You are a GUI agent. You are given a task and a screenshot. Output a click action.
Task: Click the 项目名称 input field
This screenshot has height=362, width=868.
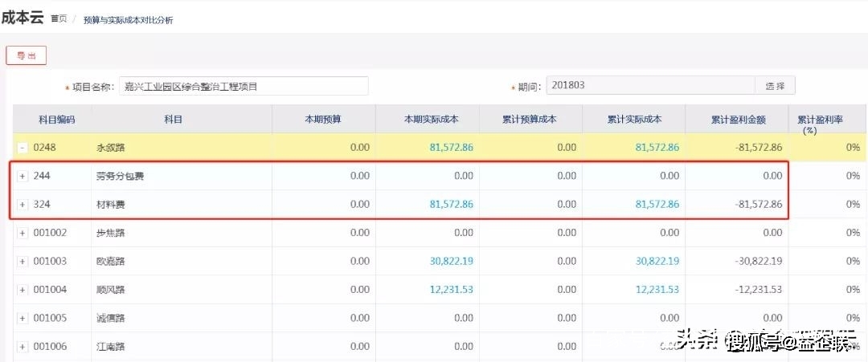(x=243, y=87)
